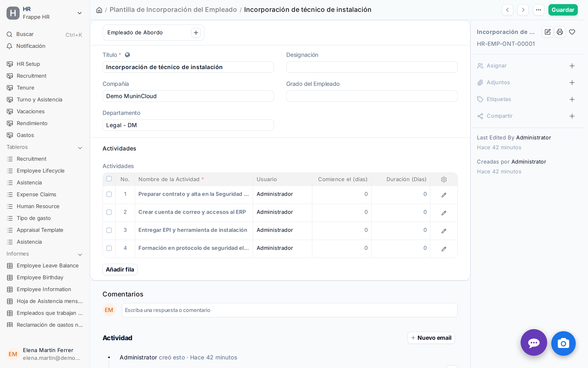Image resolution: width=588 pixels, height=368 pixels.
Task: Click the translation globe next to Título
Action: coord(127,55)
